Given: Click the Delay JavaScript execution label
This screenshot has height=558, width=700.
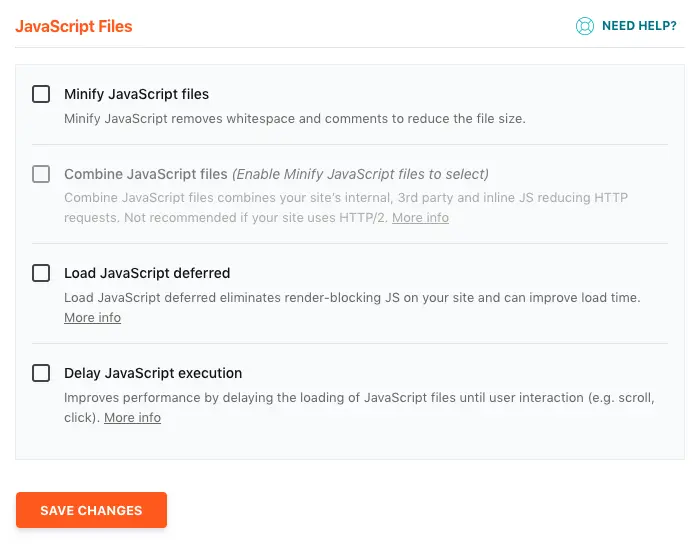Looking at the screenshot, I should click(x=153, y=373).
